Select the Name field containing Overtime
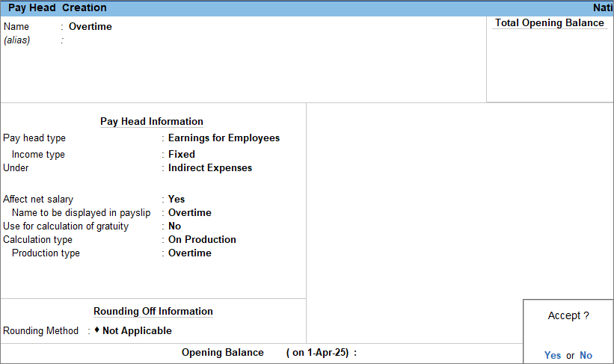This screenshot has width=614, height=364. 90,26
